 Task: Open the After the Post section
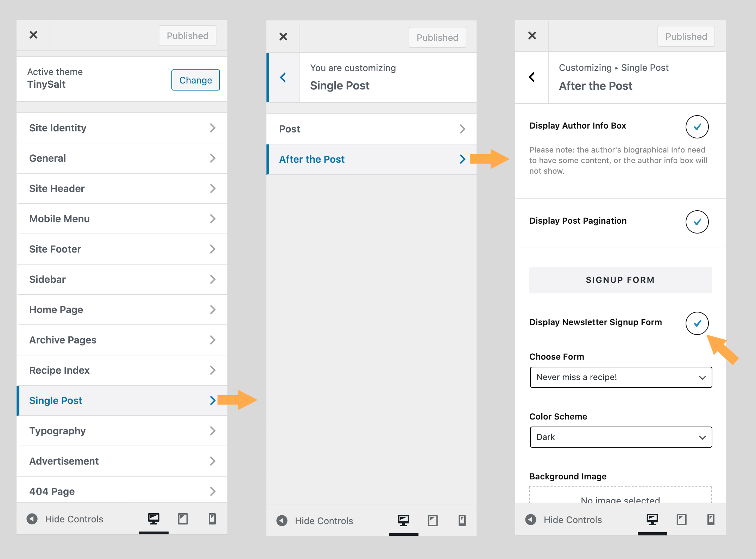point(371,159)
